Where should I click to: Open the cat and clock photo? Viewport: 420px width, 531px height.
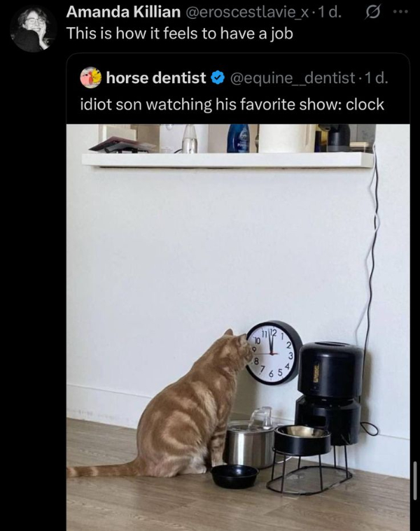pos(238,327)
